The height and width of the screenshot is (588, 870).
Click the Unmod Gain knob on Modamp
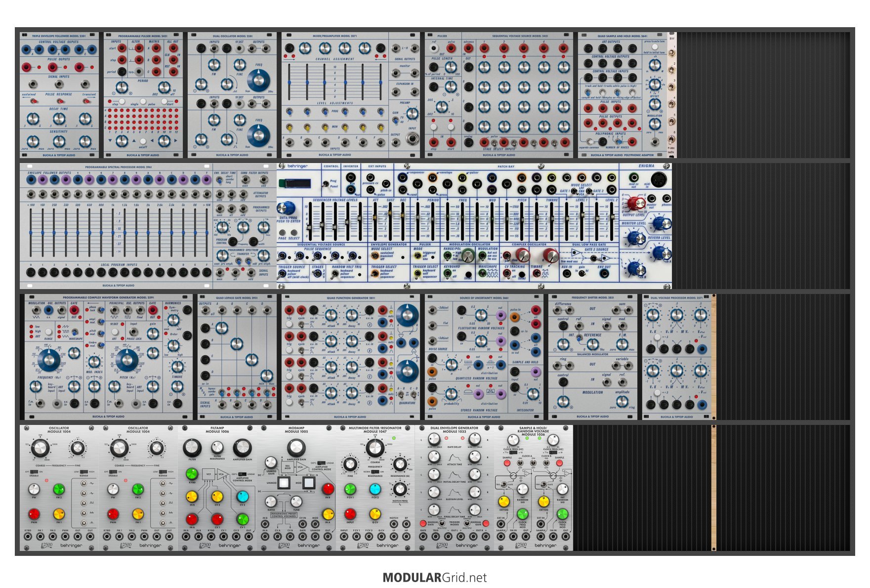271,462
